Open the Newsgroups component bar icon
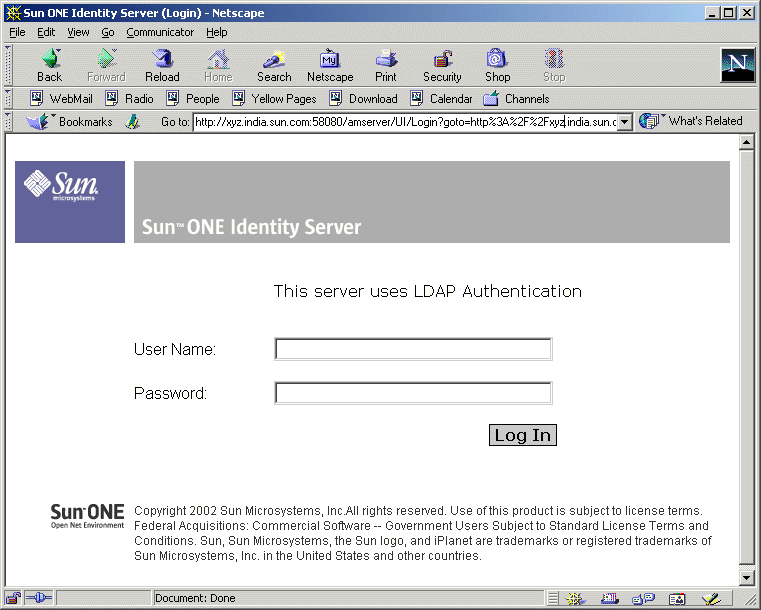Screen dimensions: 761x610 (x=644, y=598)
